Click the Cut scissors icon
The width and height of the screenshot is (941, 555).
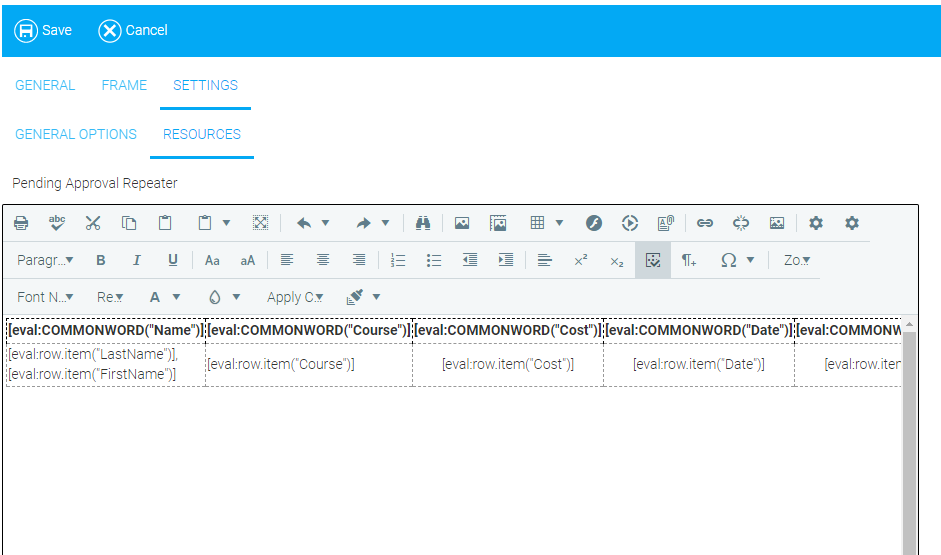point(93,223)
